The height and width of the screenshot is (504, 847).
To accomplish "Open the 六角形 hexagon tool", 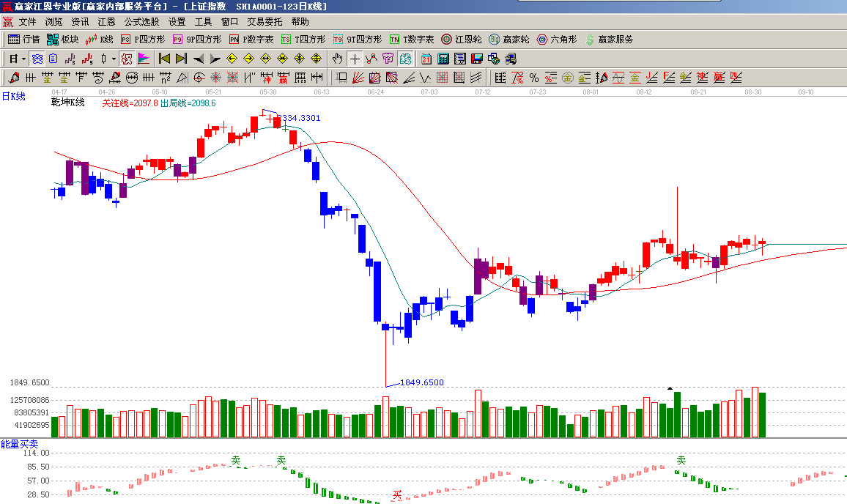I will tap(557, 40).
